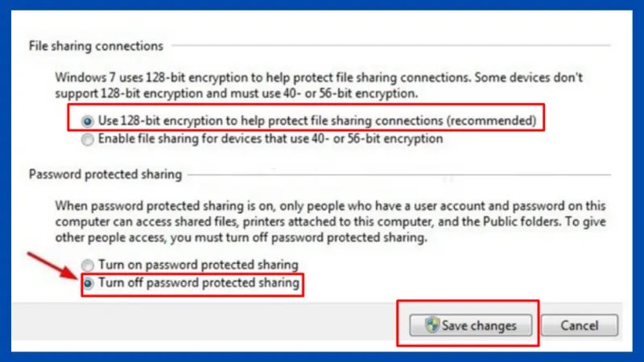This screenshot has width=644, height=362.
Task: Click the 'Turn on password protected sharing' label text
Action: [x=197, y=265]
